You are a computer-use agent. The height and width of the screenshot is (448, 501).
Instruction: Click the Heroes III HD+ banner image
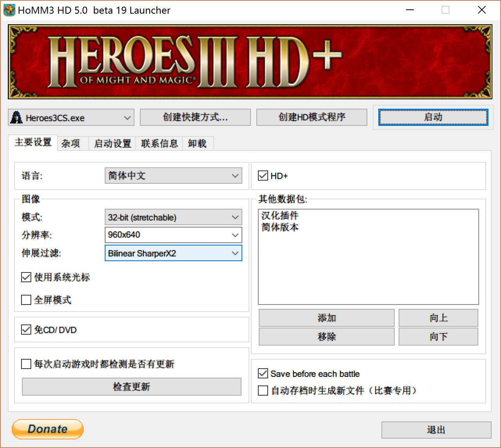250,62
